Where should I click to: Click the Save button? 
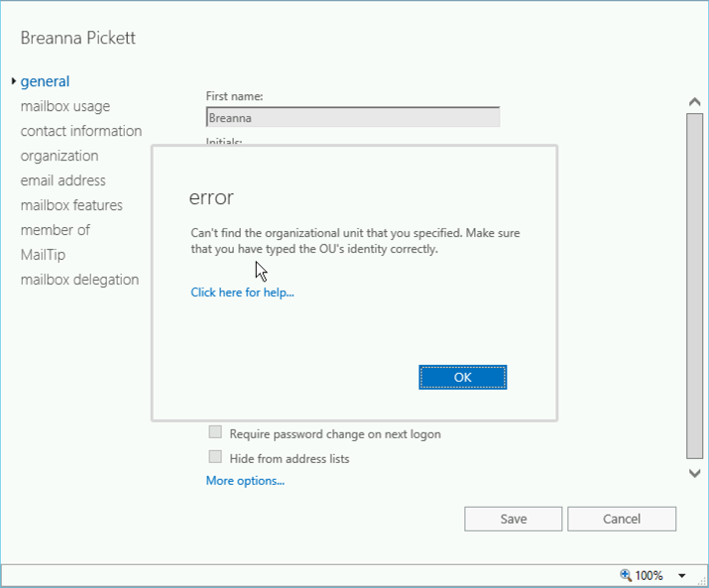514,519
